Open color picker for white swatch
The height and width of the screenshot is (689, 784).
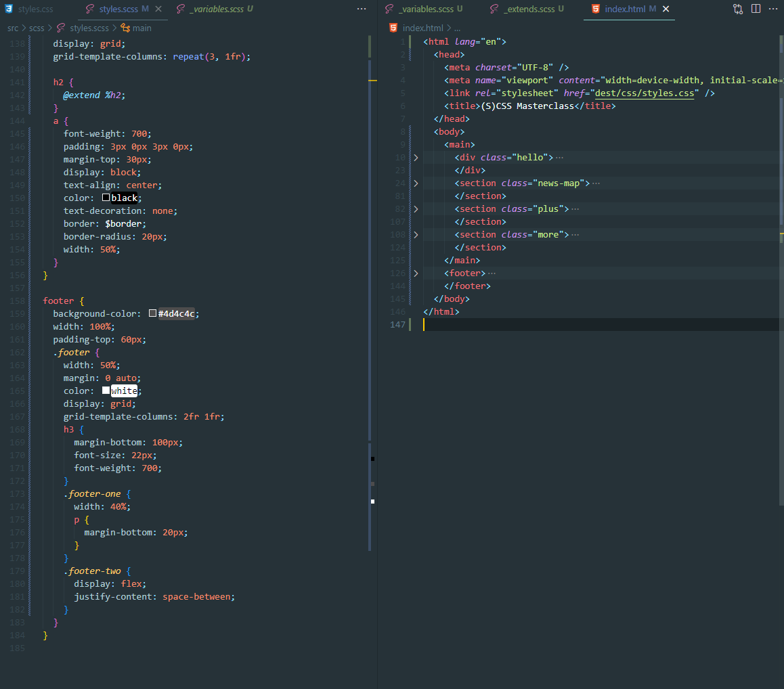pyautogui.click(x=106, y=390)
